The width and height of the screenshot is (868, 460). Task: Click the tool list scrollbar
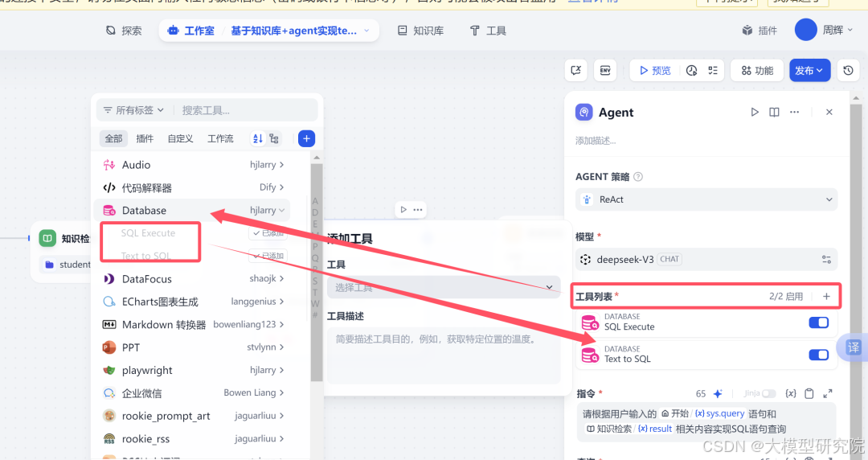(x=317, y=272)
